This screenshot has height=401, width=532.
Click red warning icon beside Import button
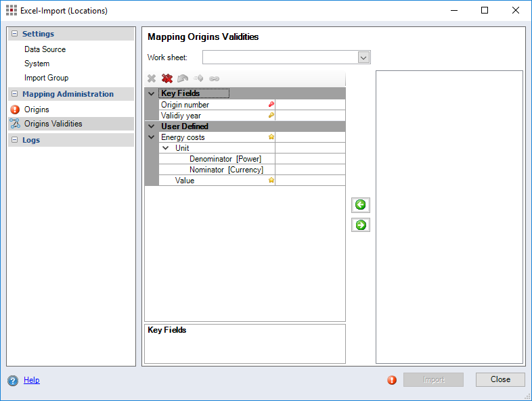click(x=392, y=380)
